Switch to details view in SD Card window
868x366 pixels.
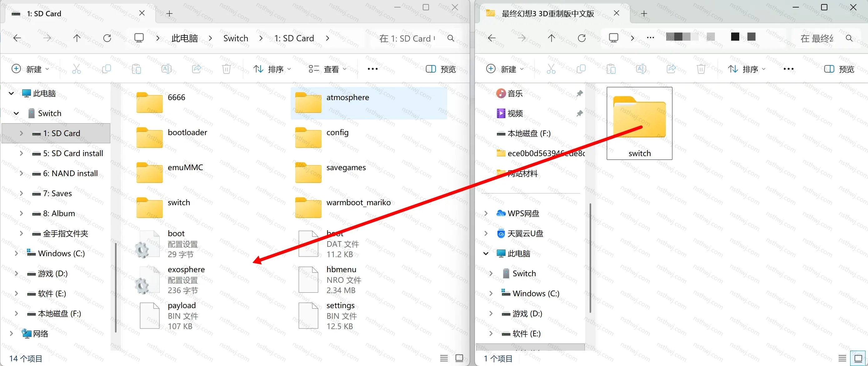(x=444, y=358)
